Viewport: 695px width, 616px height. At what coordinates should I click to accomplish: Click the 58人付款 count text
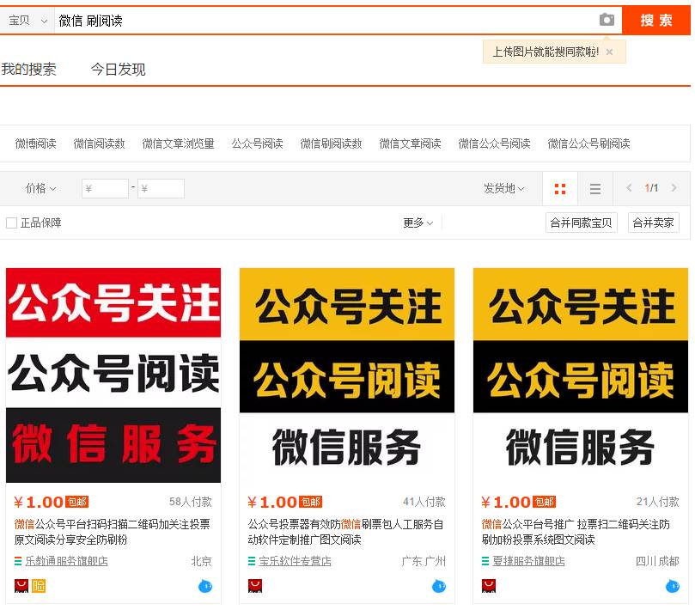[190, 502]
